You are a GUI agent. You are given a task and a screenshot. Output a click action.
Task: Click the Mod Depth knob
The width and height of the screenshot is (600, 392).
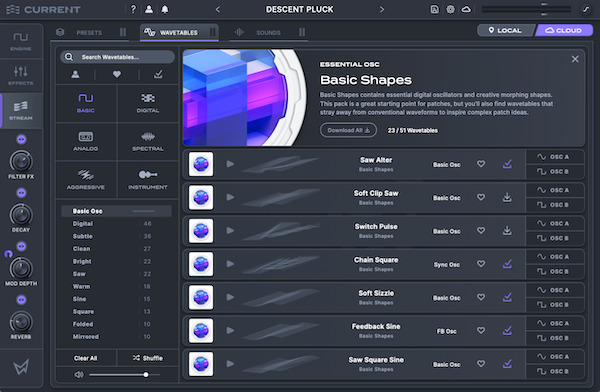[x=21, y=268]
